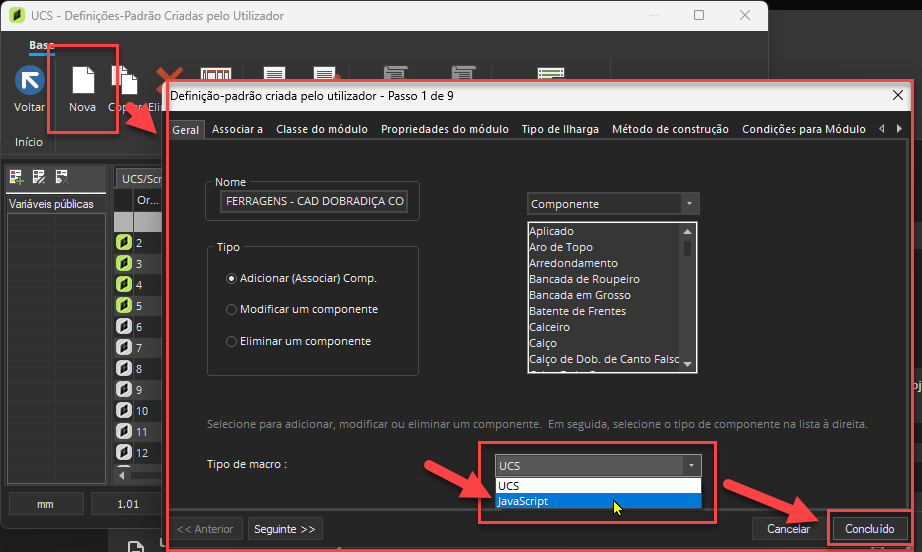Open the Componente dropdown
The image size is (922, 552).
click(613, 204)
